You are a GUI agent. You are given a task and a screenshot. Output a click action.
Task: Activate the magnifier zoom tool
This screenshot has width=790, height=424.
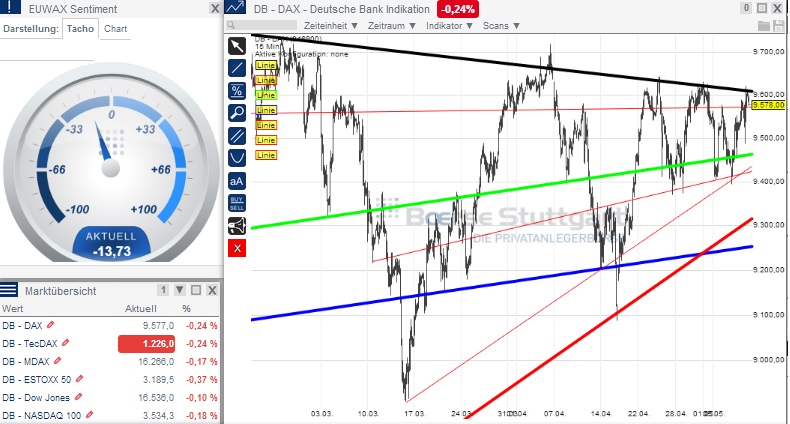click(x=237, y=113)
